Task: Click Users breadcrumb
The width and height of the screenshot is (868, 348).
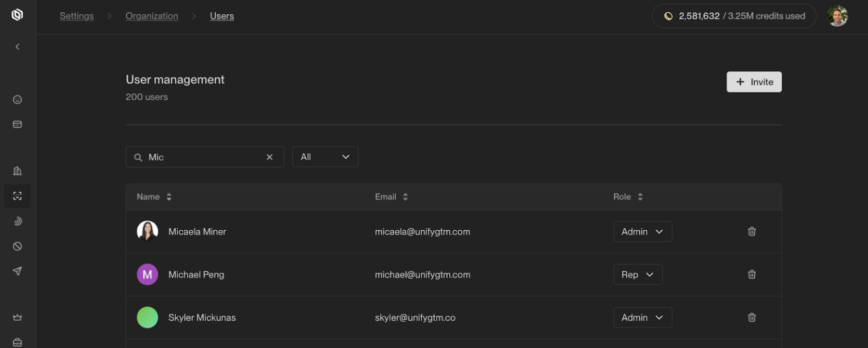Action: point(222,16)
